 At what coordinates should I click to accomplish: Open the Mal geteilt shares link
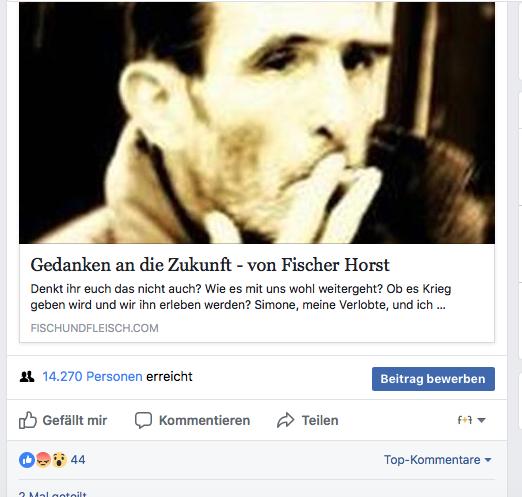(x=53, y=494)
